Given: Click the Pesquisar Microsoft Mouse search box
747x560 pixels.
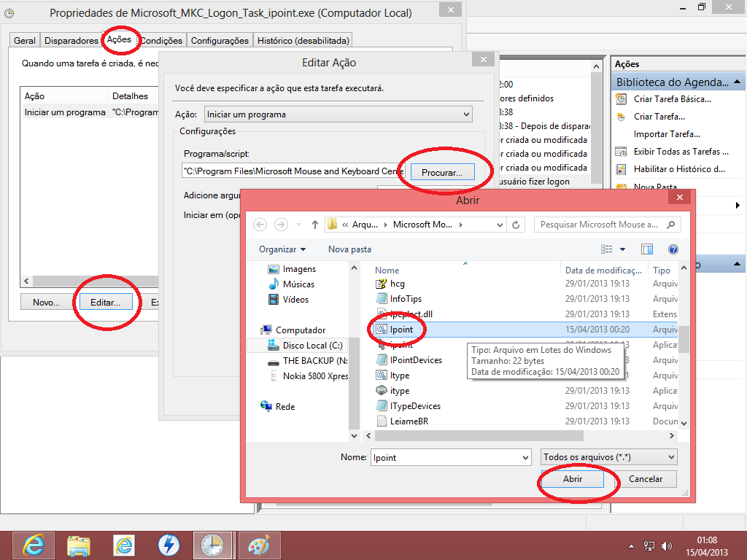Looking at the screenshot, I should [608, 225].
